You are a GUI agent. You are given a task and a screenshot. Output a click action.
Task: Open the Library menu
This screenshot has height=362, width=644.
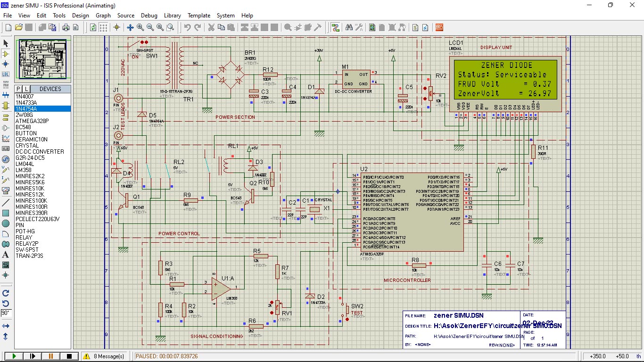click(172, 16)
